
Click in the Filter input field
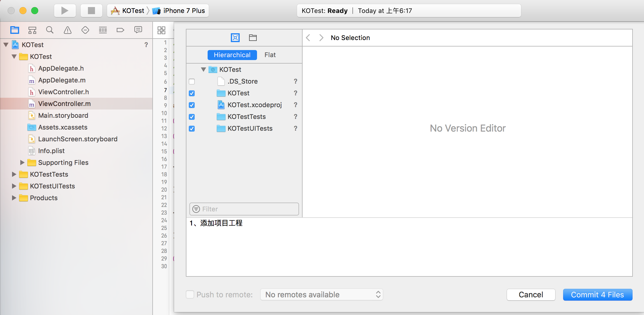(244, 209)
